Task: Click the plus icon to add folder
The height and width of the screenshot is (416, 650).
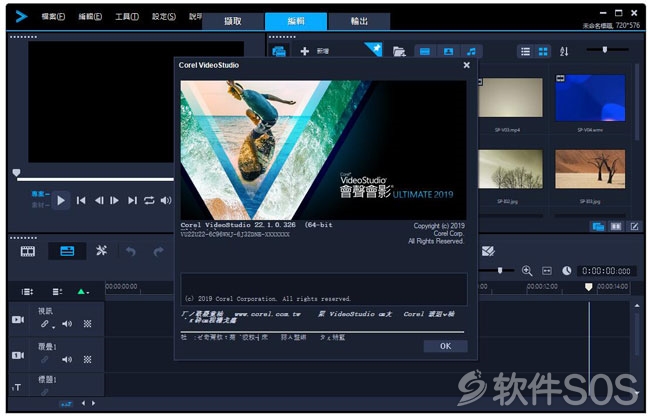Action: (x=305, y=51)
